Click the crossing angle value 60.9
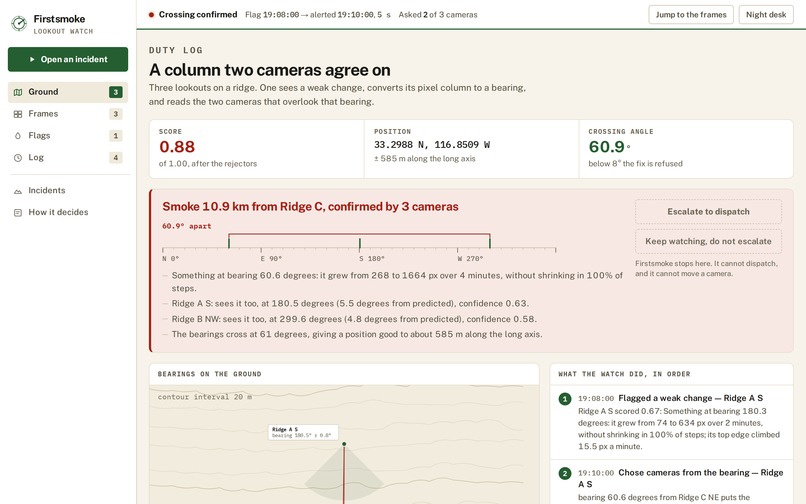806x504 pixels. tap(607, 147)
